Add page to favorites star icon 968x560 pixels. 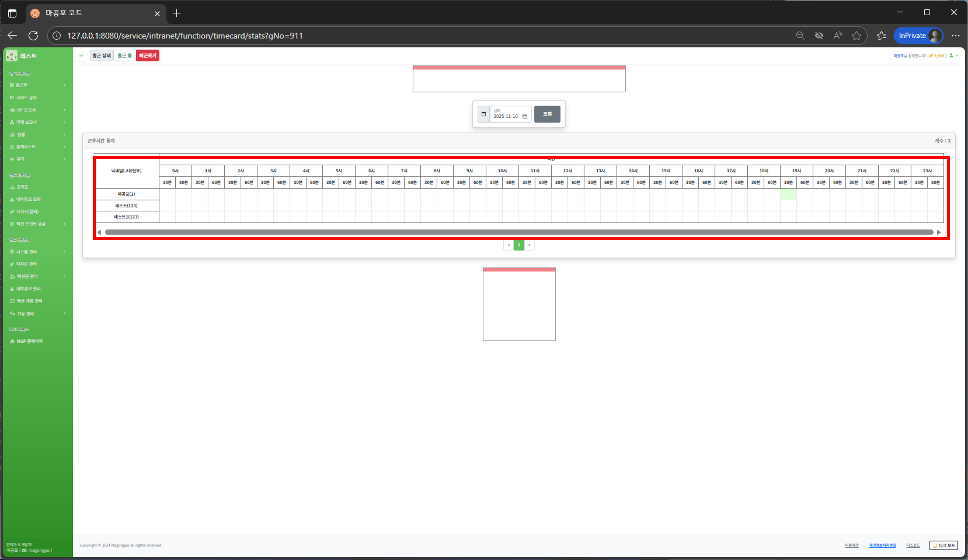click(x=856, y=36)
